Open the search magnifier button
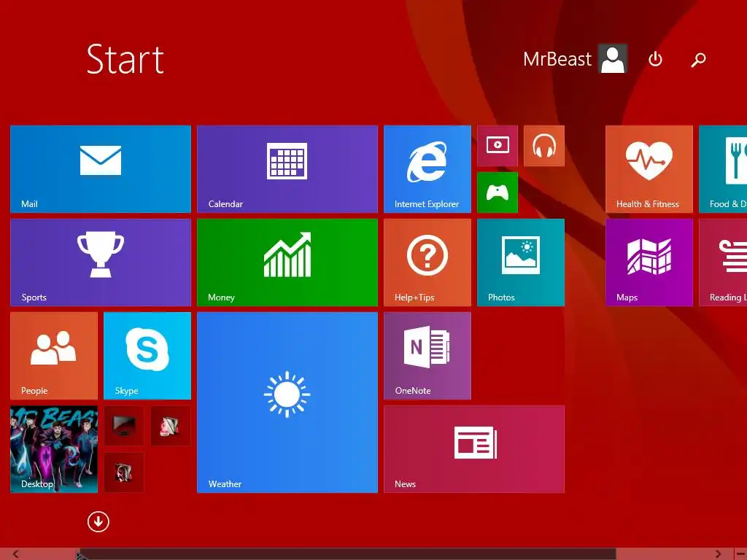Image resolution: width=747 pixels, height=560 pixels. coord(698,60)
